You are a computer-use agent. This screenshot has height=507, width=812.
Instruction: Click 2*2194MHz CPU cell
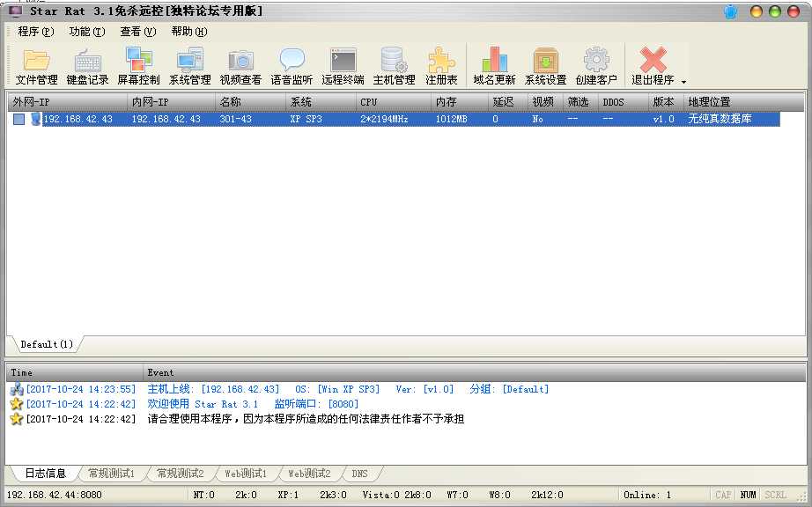point(384,119)
